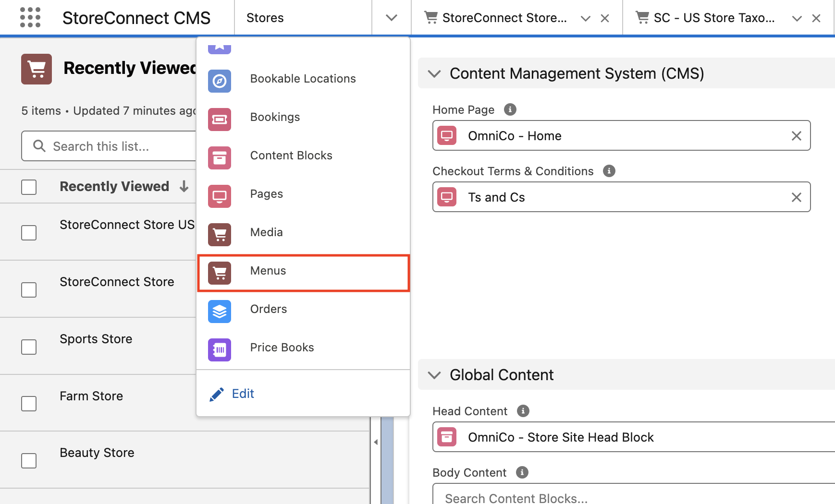Click the Edit pencil icon
Image resolution: width=835 pixels, height=504 pixels.
tap(217, 394)
